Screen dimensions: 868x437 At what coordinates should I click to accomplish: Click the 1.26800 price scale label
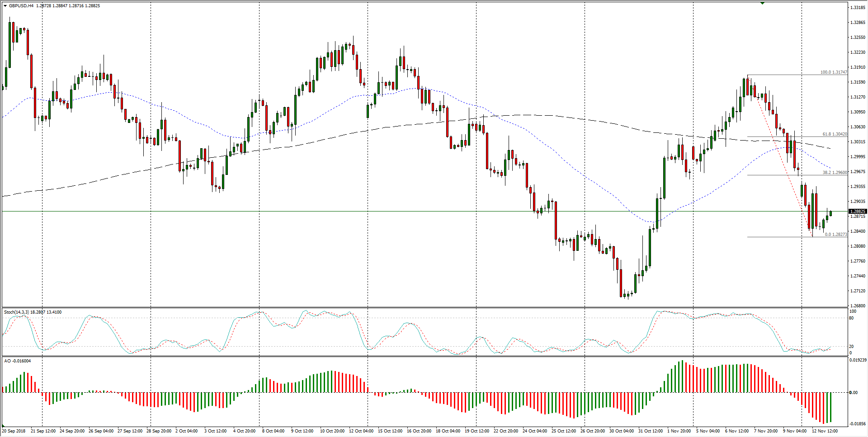click(858, 306)
